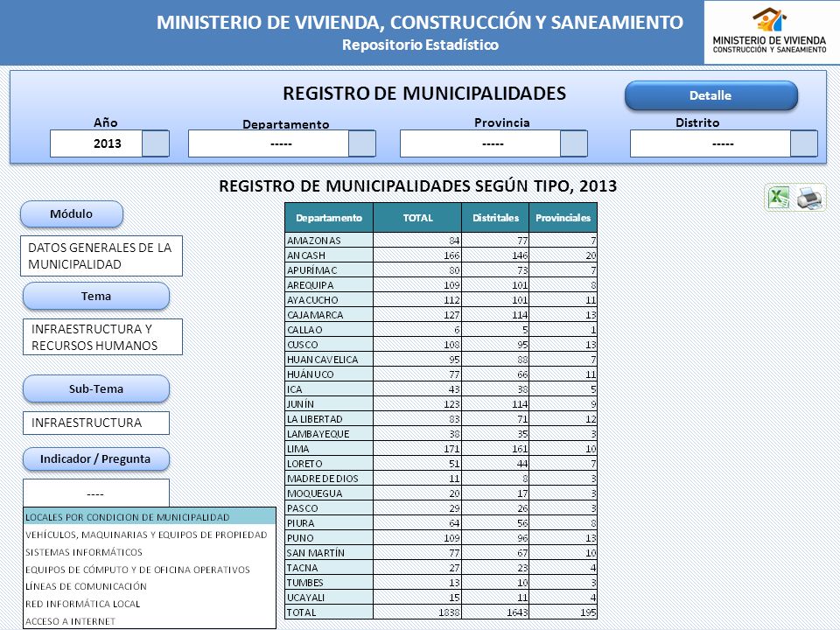Select the HUANCAVELICA row label
Image resolution: width=840 pixels, height=630 pixels.
323,360
